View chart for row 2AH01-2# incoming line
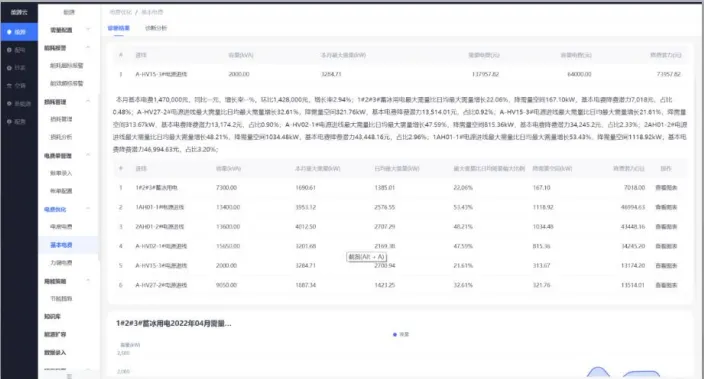704x379 pixels. click(666, 227)
